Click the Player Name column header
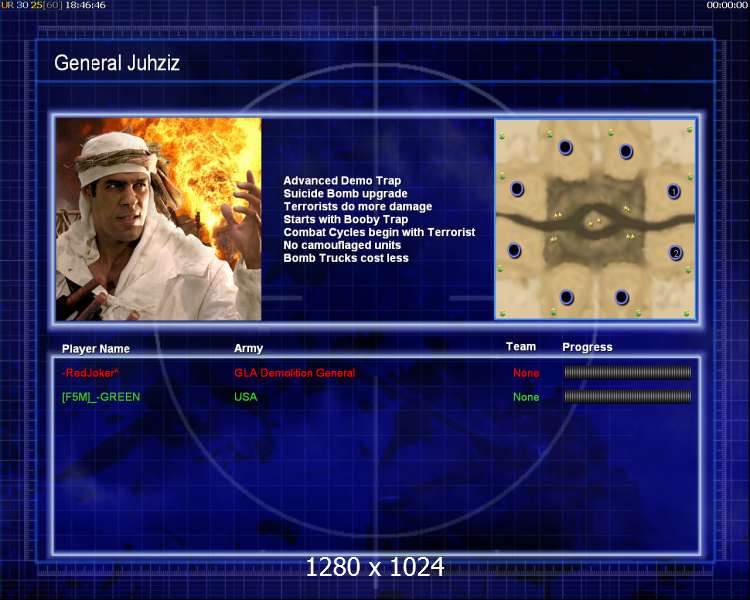 (96, 349)
